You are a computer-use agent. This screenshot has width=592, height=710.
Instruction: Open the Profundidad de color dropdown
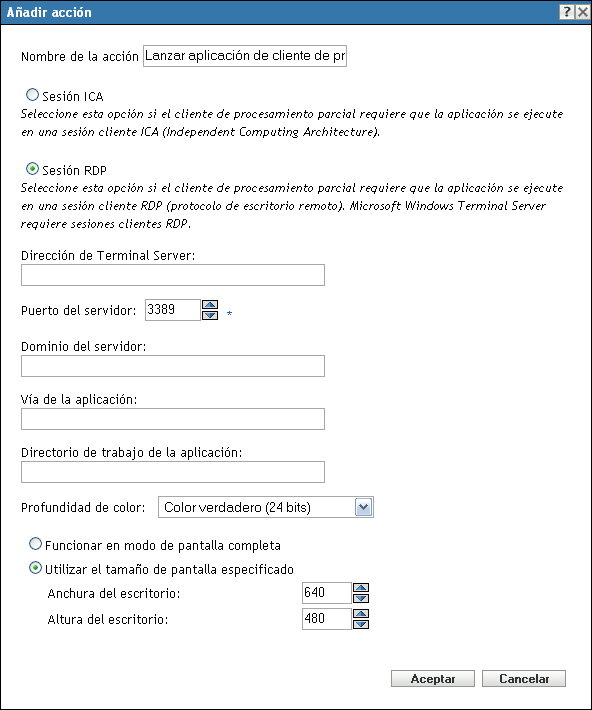(364, 507)
